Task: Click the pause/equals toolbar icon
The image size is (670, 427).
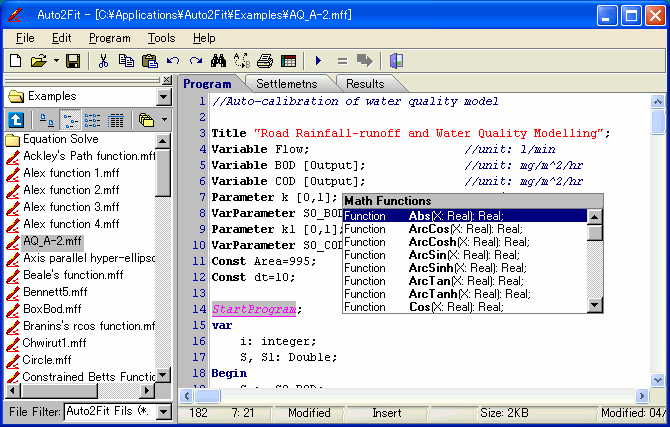Action: pyautogui.click(x=342, y=61)
